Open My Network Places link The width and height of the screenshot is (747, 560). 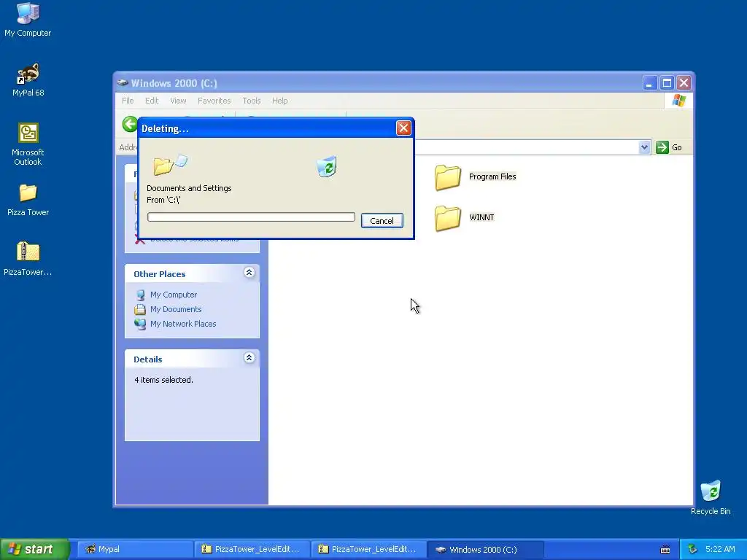(183, 324)
